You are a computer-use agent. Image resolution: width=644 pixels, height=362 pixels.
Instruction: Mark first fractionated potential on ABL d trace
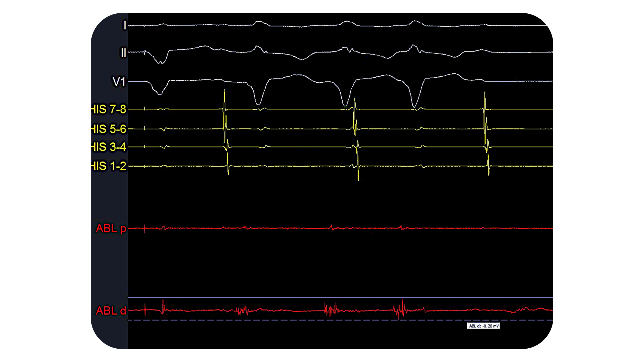[x=242, y=311]
